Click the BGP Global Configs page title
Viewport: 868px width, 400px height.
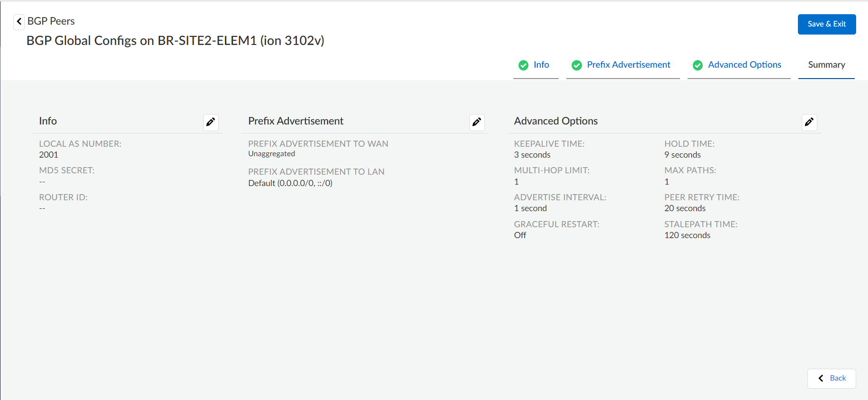click(175, 41)
